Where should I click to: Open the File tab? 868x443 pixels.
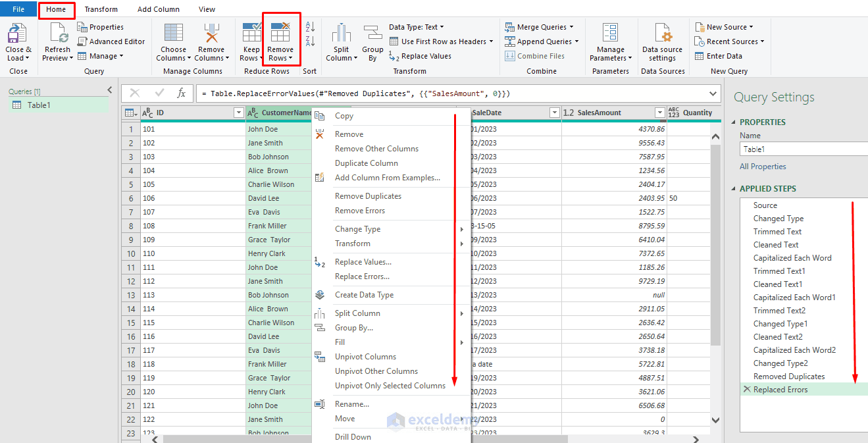(18, 9)
